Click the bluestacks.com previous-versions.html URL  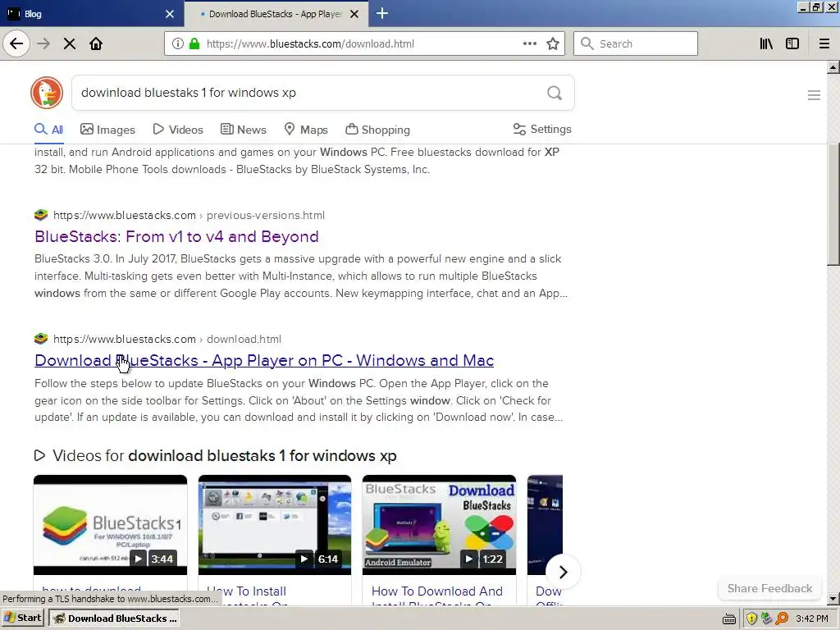pyautogui.click(x=189, y=216)
